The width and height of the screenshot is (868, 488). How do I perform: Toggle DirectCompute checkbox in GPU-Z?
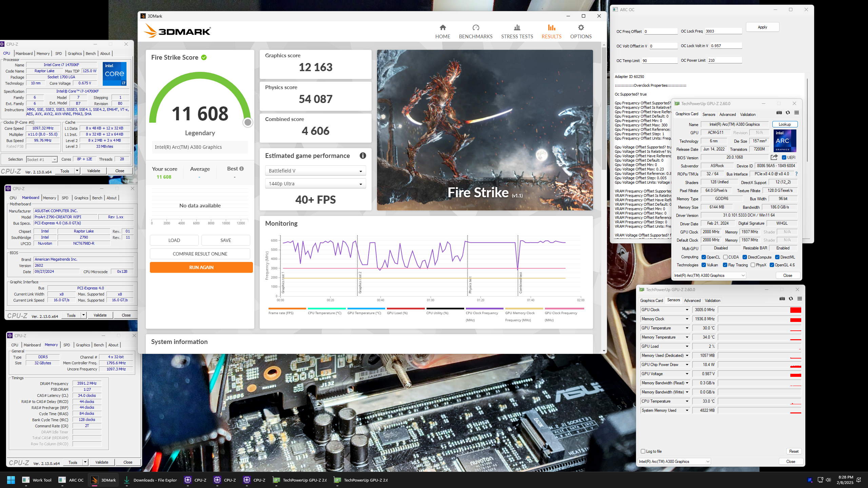pos(745,257)
